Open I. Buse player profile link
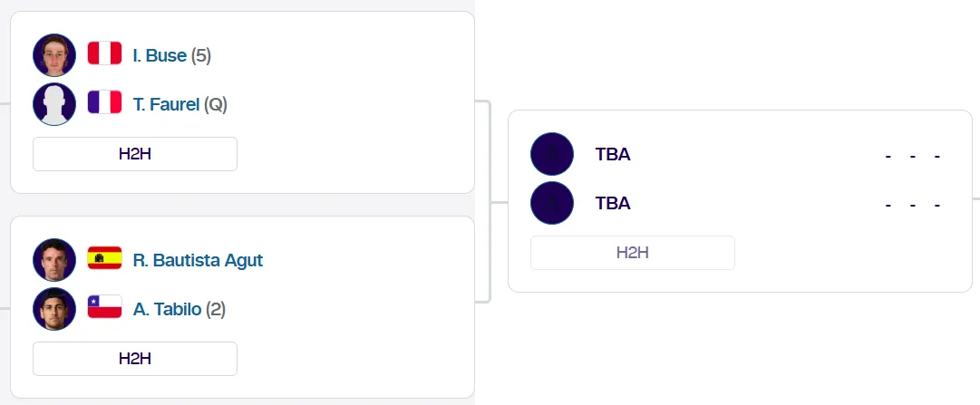The height and width of the screenshot is (405, 980). click(x=160, y=55)
